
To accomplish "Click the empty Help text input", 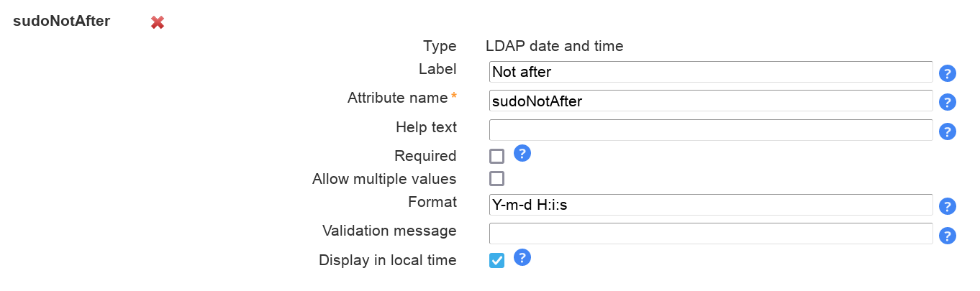I will point(711,130).
